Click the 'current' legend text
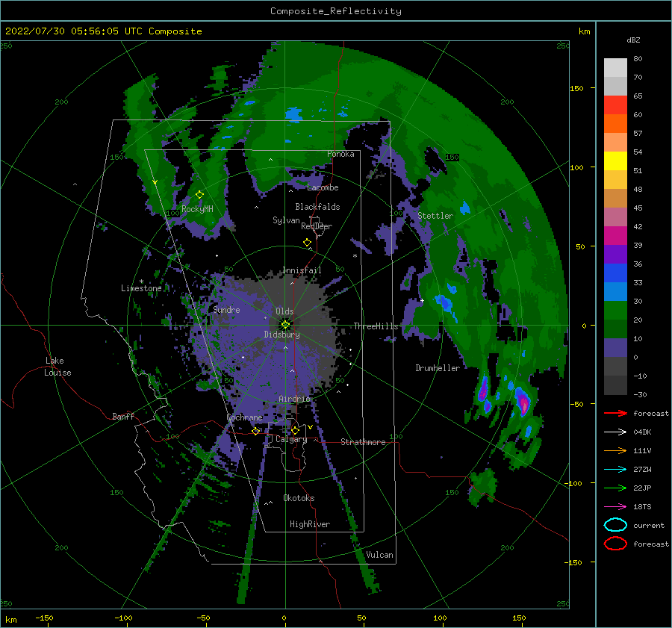The image size is (672, 628). pos(649,525)
